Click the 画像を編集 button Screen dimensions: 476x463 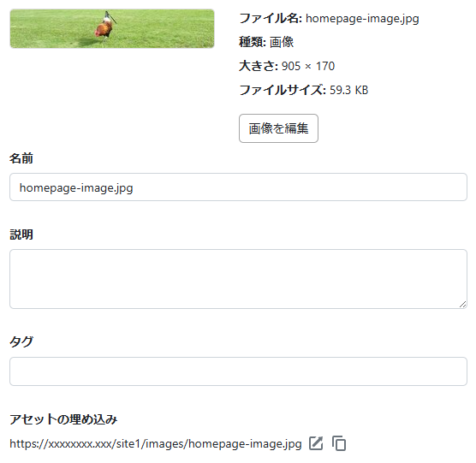pos(278,128)
